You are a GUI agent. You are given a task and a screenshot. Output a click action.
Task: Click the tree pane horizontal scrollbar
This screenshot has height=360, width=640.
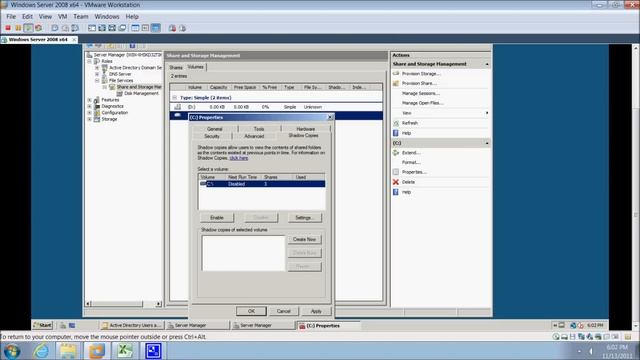pyautogui.click(x=124, y=304)
